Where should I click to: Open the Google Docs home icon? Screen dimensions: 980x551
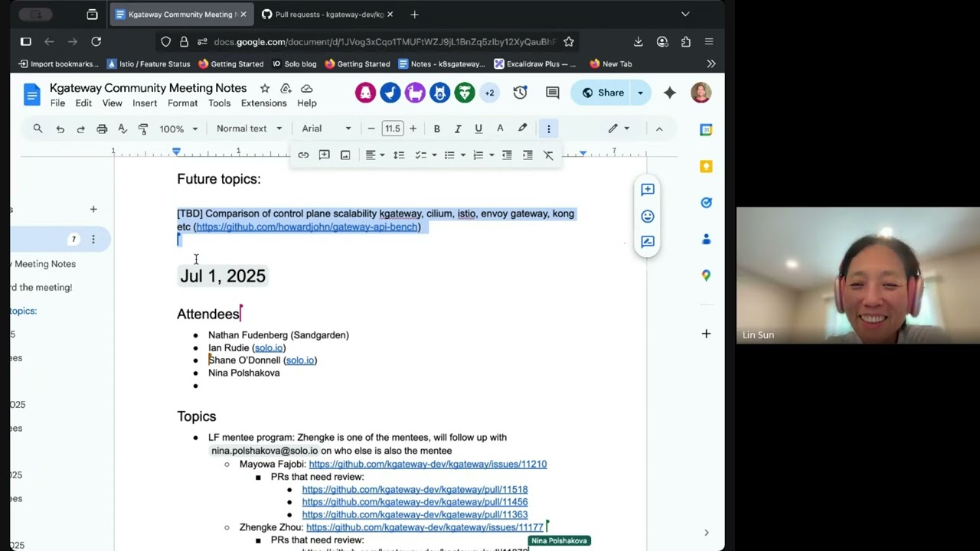point(31,95)
